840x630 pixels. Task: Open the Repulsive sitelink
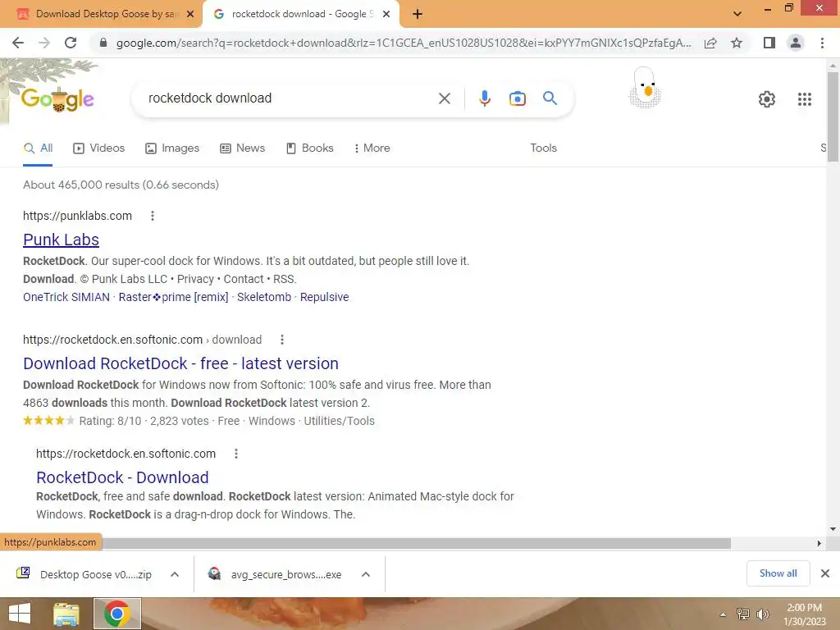coord(324,297)
